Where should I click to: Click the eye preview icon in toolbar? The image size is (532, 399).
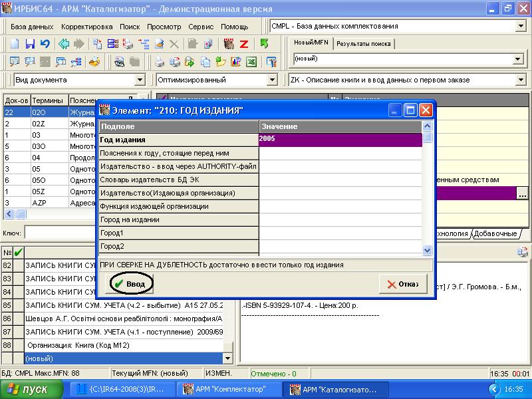(120, 63)
